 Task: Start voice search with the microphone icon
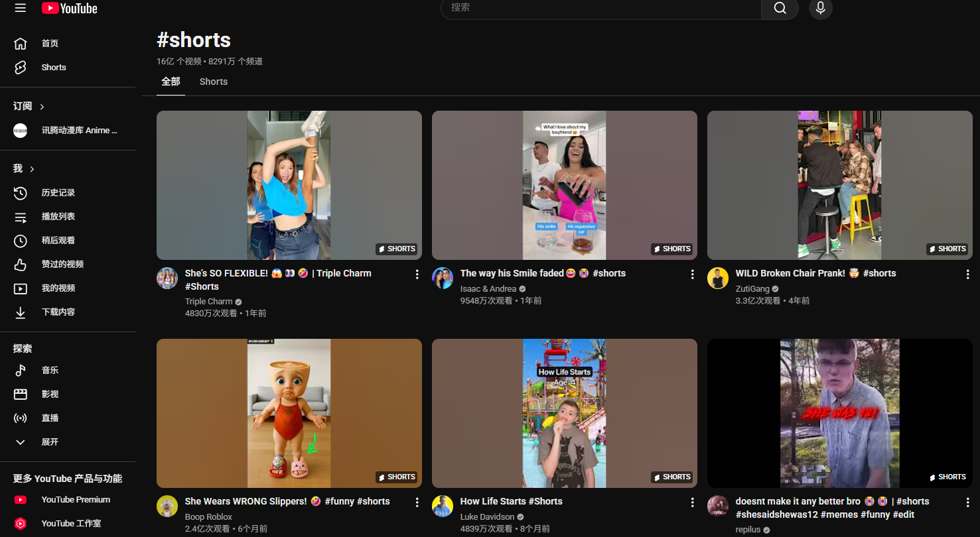pyautogui.click(x=820, y=9)
